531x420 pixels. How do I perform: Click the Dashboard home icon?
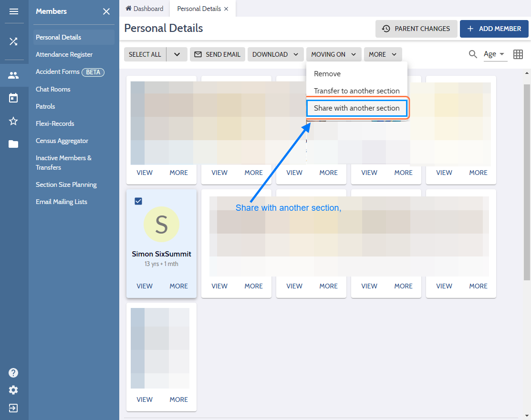128,9
